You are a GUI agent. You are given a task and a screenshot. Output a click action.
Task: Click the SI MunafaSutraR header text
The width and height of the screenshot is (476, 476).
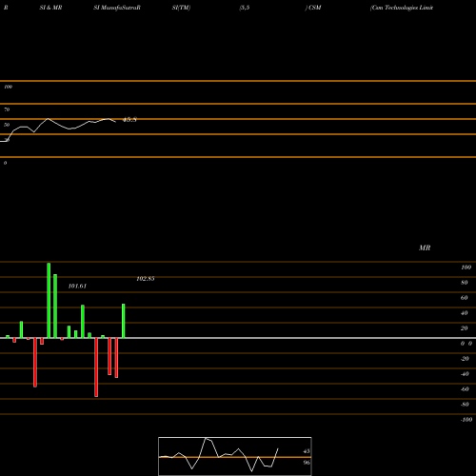point(117,8)
